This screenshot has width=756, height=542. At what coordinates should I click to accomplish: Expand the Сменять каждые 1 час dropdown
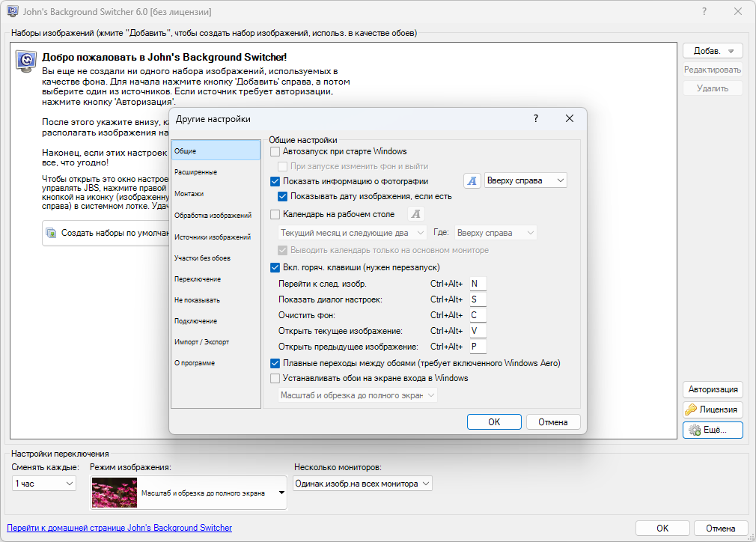pyautogui.click(x=44, y=484)
